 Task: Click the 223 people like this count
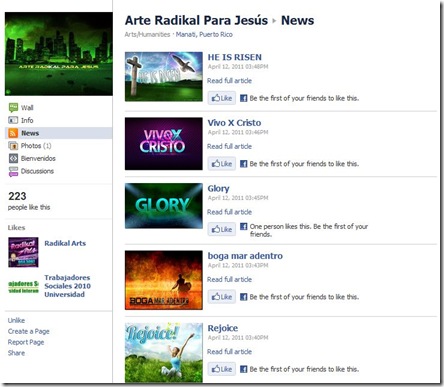[x=29, y=201]
